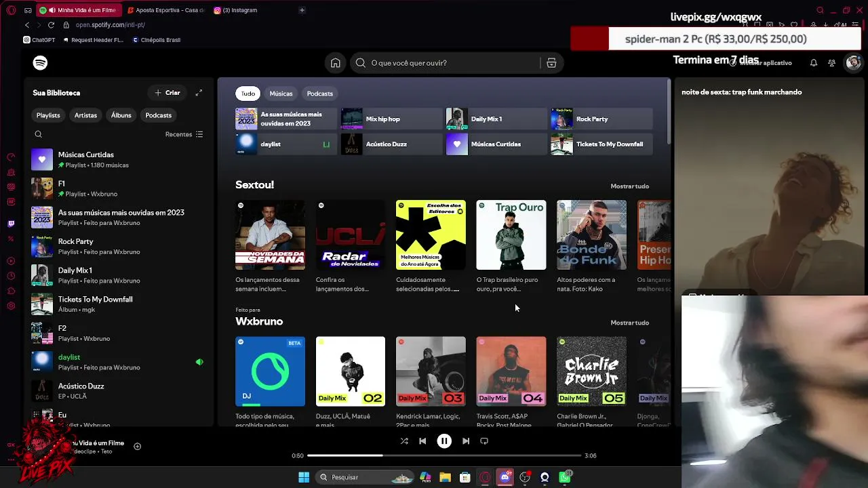Go to Spotify Início via house icon
Viewport: 868px width, 488px height.
(x=336, y=63)
